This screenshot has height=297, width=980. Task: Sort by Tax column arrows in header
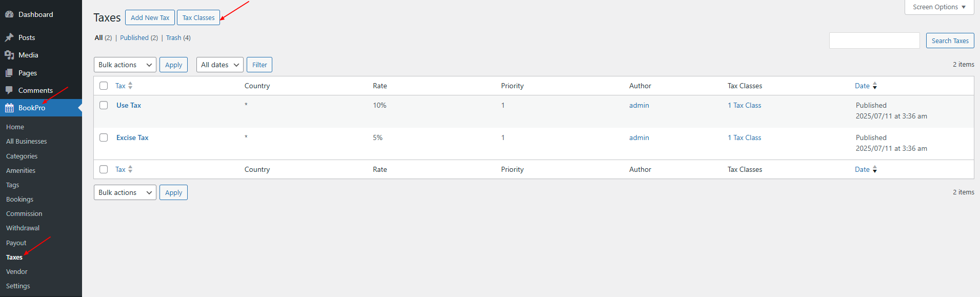click(130, 86)
